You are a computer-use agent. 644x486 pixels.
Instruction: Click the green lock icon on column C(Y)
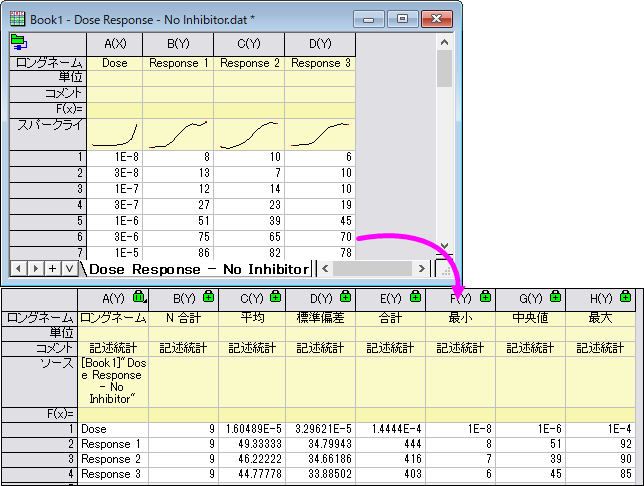[x=276, y=296]
